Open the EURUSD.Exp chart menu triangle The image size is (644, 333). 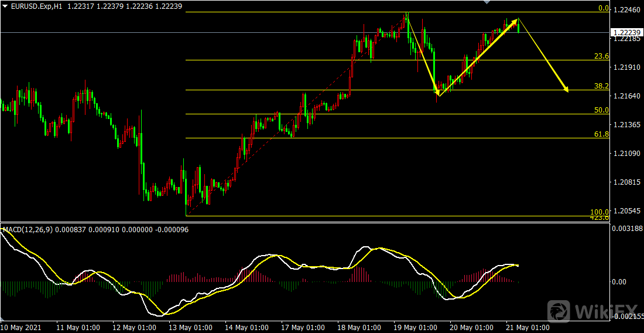point(5,6)
